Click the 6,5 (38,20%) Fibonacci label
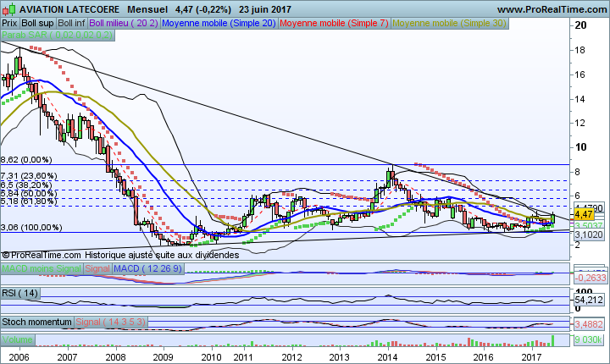Image resolution: width=610 pixels, height=364 pixels. point(26,185)
